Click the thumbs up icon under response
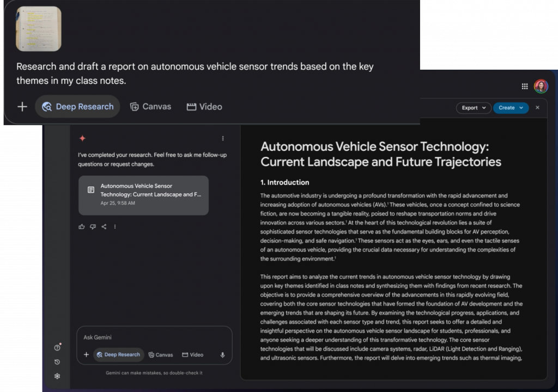Screen dimensions: 558x392 pyautogui.click(x=82, y=226)
